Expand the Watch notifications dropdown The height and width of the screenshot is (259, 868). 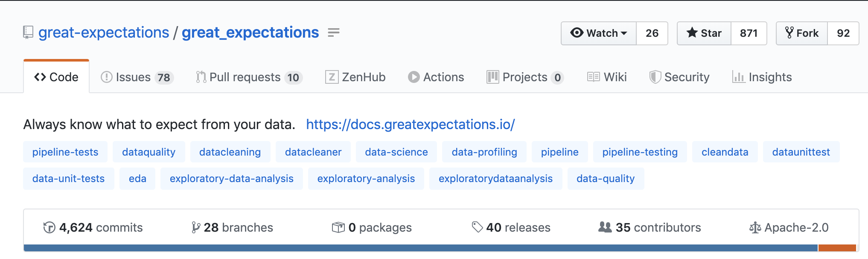point(599,33)
